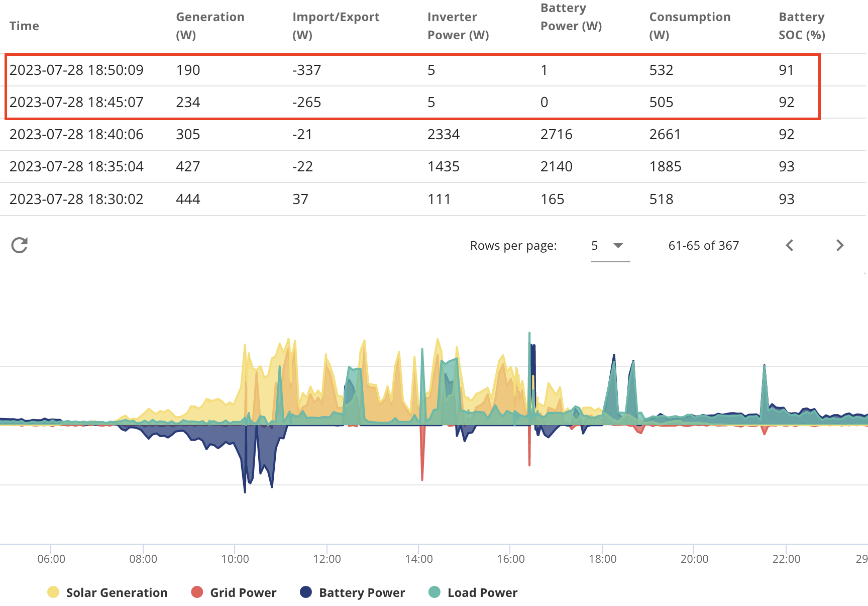Select the 2023-07-28 18:45:07 timestamp cell
The height and width of the screenshot is (606, 868).
click(x=76, y=102)
